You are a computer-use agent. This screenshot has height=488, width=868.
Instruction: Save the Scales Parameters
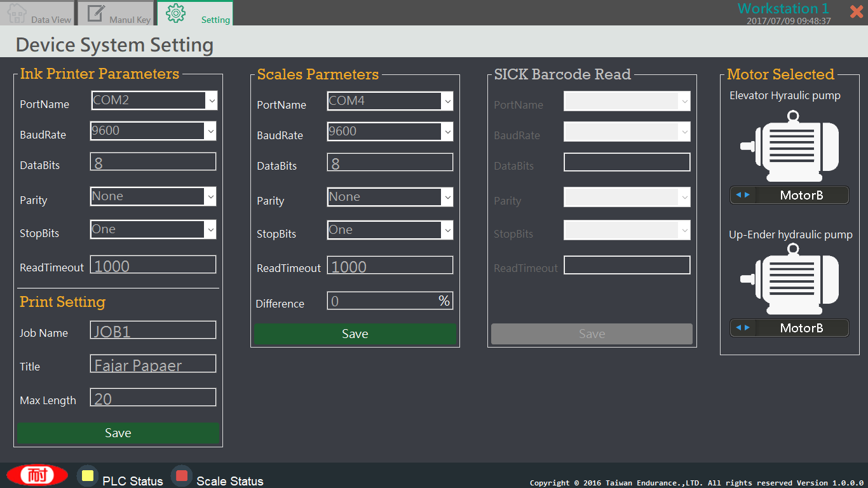pyautogui.click(x=355, y=334)
